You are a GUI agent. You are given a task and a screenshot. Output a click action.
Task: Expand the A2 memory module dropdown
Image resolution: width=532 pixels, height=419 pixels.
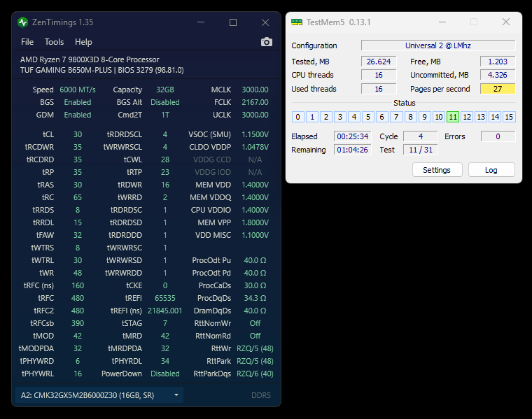(99, 395)
